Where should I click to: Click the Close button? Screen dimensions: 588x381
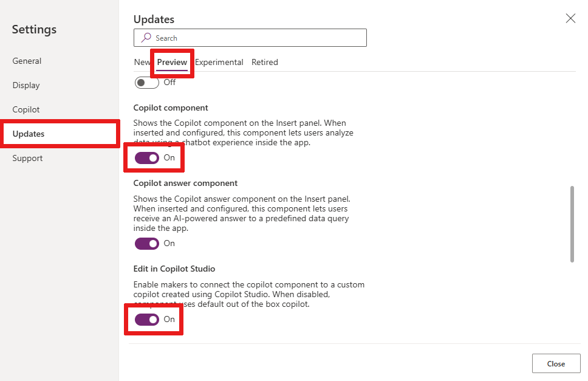pos(556,363)
